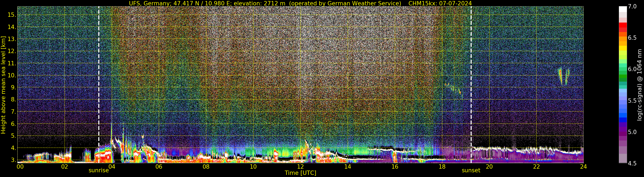The height and width of the screenshot is (177, 644).
Task: Click the colorbar value '4.5'
Action: [x=632, y=163]
